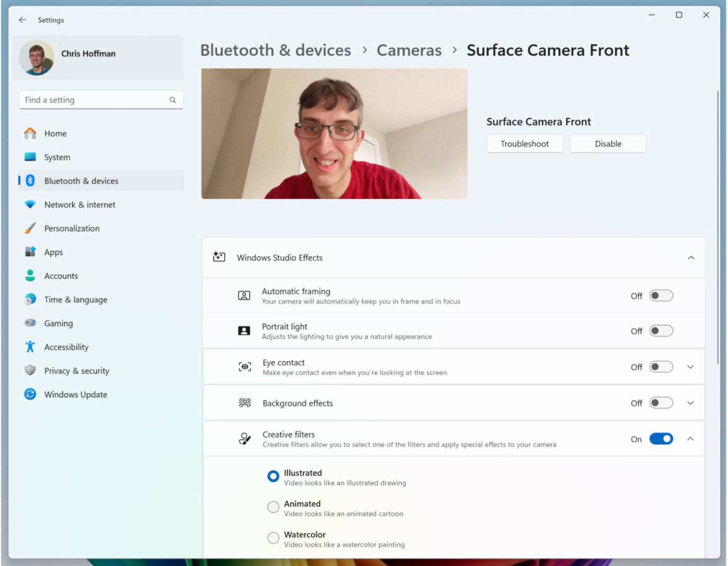Click the Troubleshoot button
Viewport: 728px width, 566px height.
coord(525,144)
